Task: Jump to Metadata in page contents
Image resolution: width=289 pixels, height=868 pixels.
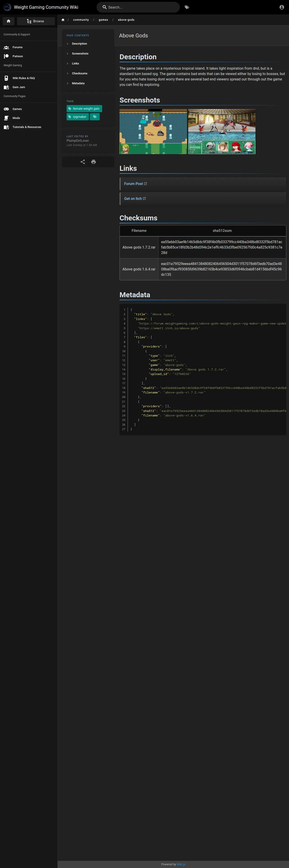Action: (x=78, y=83)
